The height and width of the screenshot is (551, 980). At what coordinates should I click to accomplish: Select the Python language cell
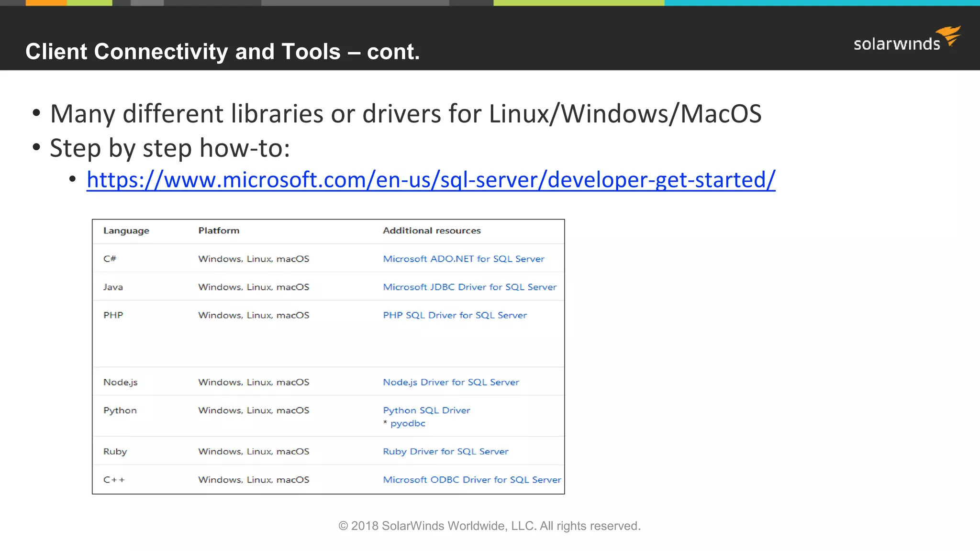[x=120, y=410]
